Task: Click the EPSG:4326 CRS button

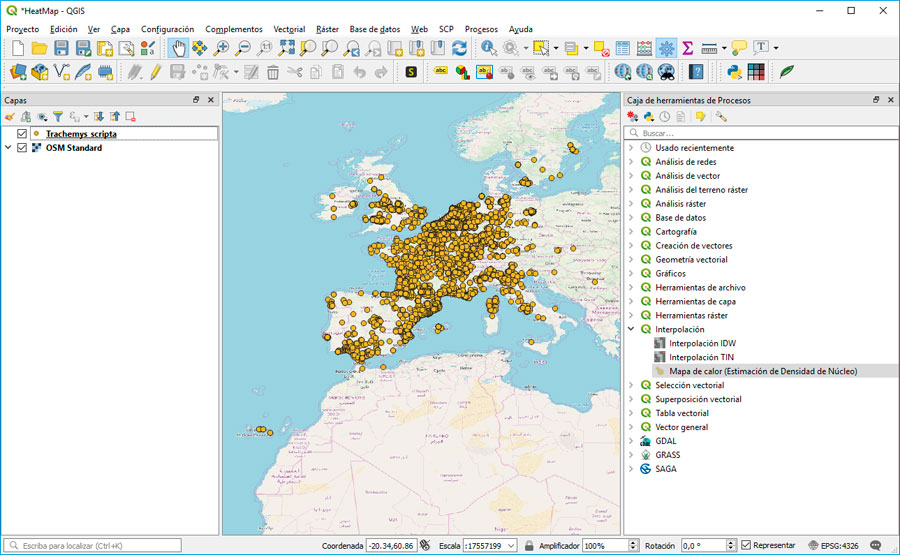Action: [833, 545]
